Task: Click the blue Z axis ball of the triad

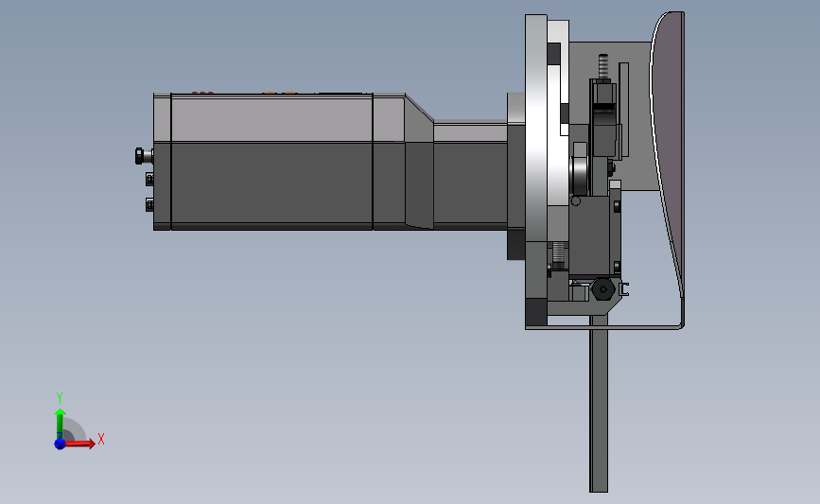Action: pyautogui.click(x=60, y=443)
